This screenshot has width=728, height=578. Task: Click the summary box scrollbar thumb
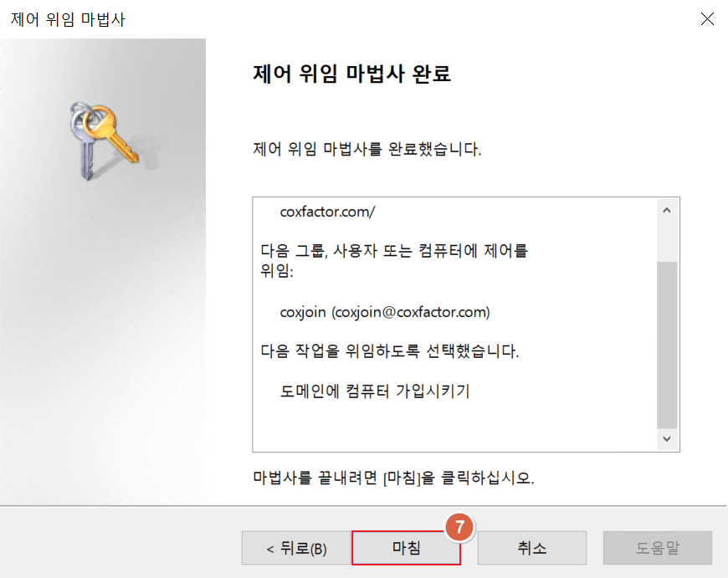coord(667,345)
